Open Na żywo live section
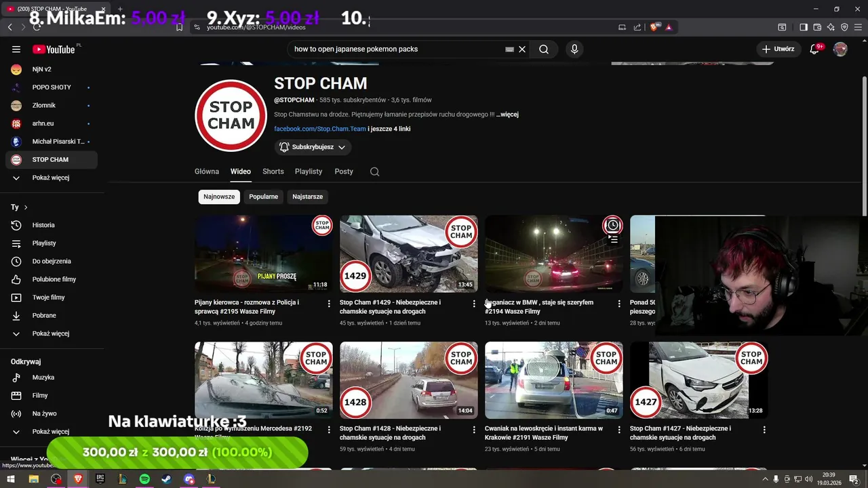 pyautogui.click(x=52, y=413)
